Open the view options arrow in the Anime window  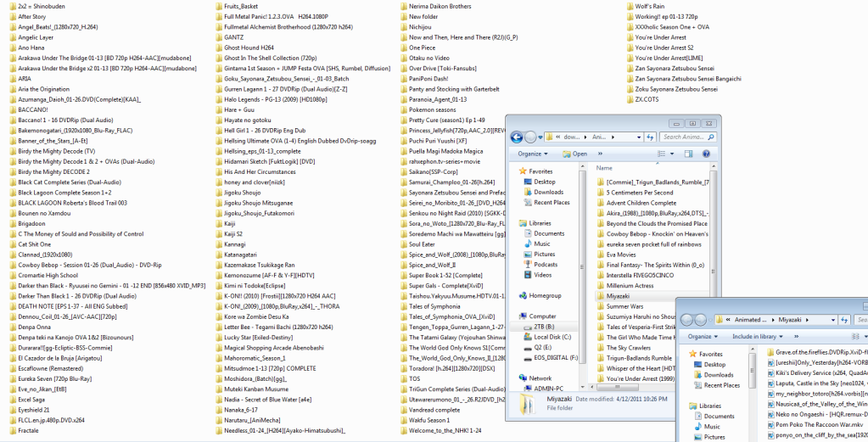point(672,154)
